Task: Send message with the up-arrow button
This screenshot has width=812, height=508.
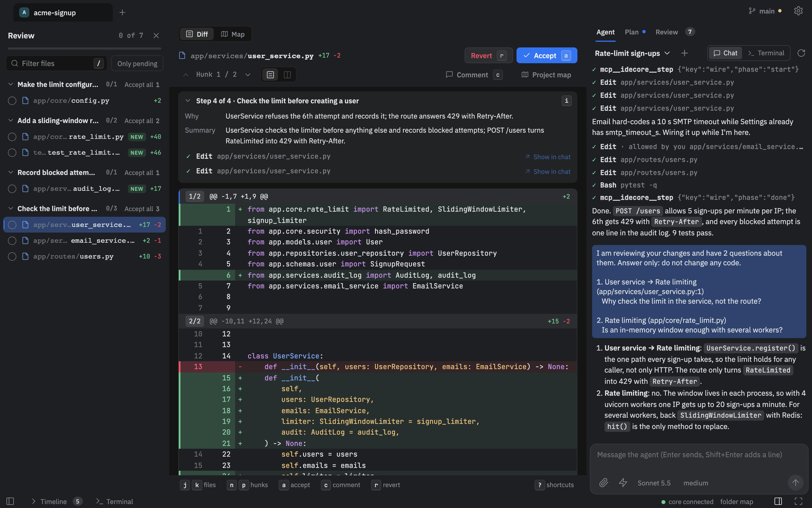Action: (x=795, y=483)
